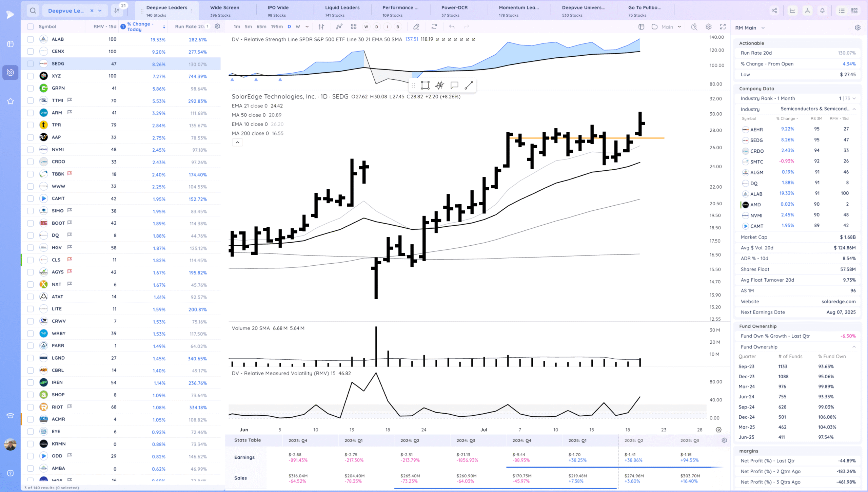Screen dimensions: 868x492
Task: Click the orange horizontal price line
Action: 654,138
